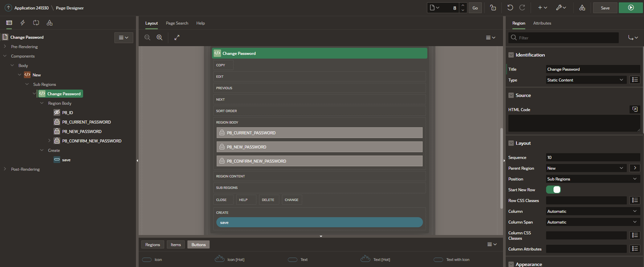644x267 pixels.
Task: Select the New region in tree
Action: pos(36,75)
